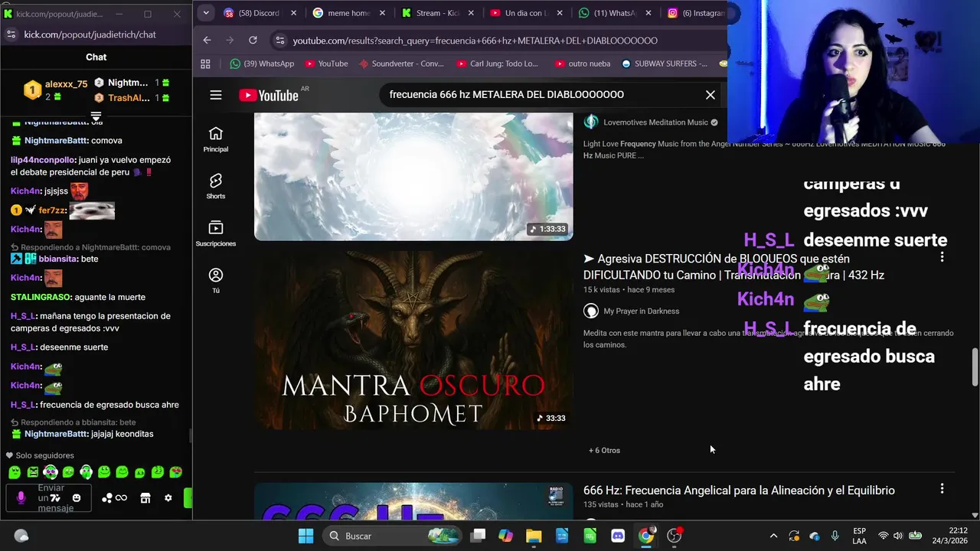Close the Discord browser tab
The height and width of the screenshot is (551, 980).
[x=293, y=13]
